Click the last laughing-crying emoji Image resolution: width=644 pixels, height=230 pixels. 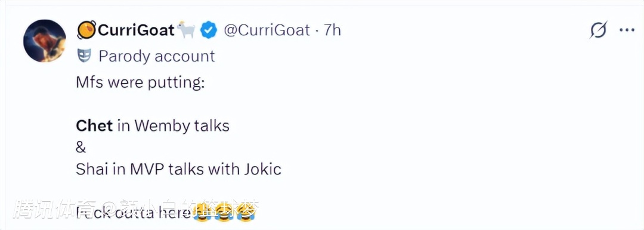tap(246, 212)
